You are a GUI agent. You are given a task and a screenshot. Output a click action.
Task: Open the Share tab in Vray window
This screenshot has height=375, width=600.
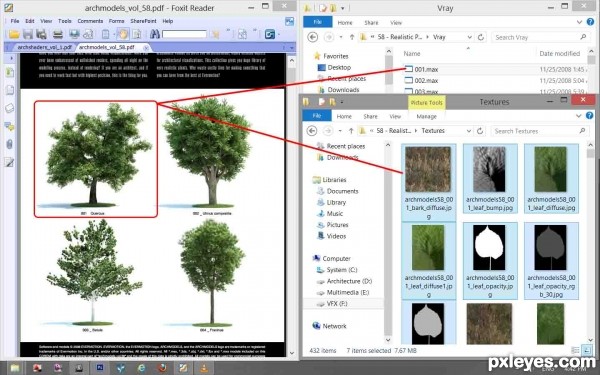[371, 23]
